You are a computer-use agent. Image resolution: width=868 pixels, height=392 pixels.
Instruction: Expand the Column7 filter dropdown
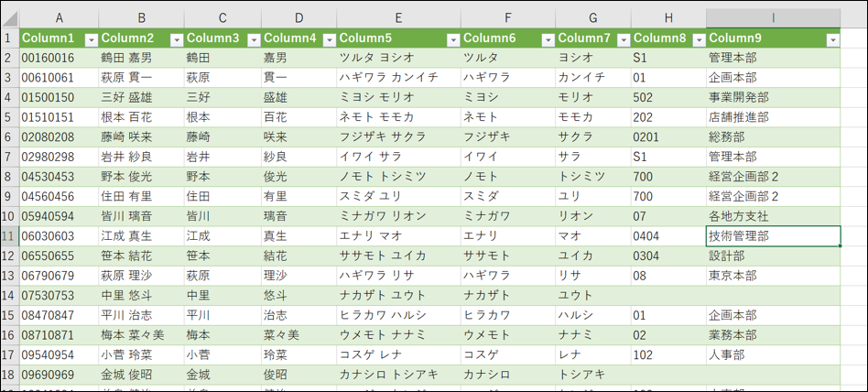click(x=622, y=38)
